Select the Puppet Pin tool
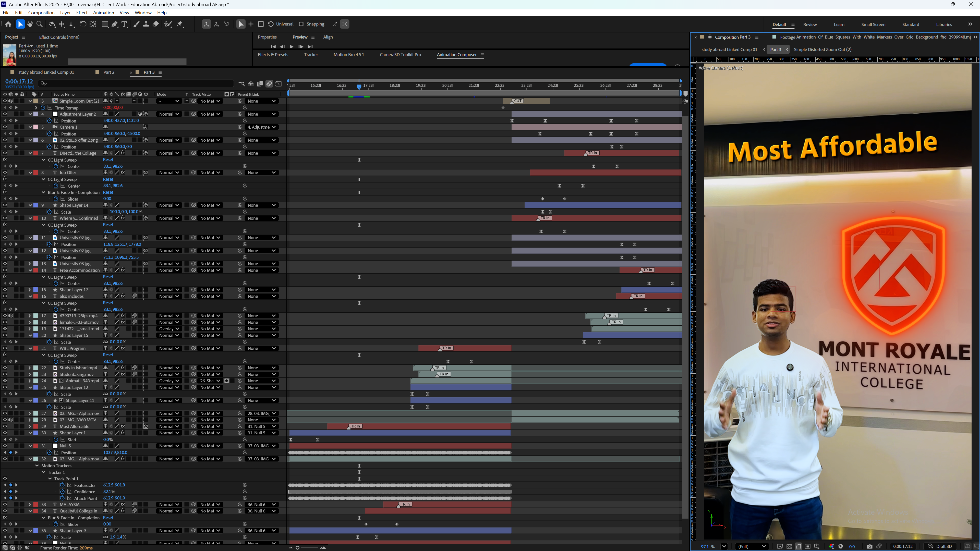This screenshot has width=980, height=551. pyautogui.click(x=180, y=24)
